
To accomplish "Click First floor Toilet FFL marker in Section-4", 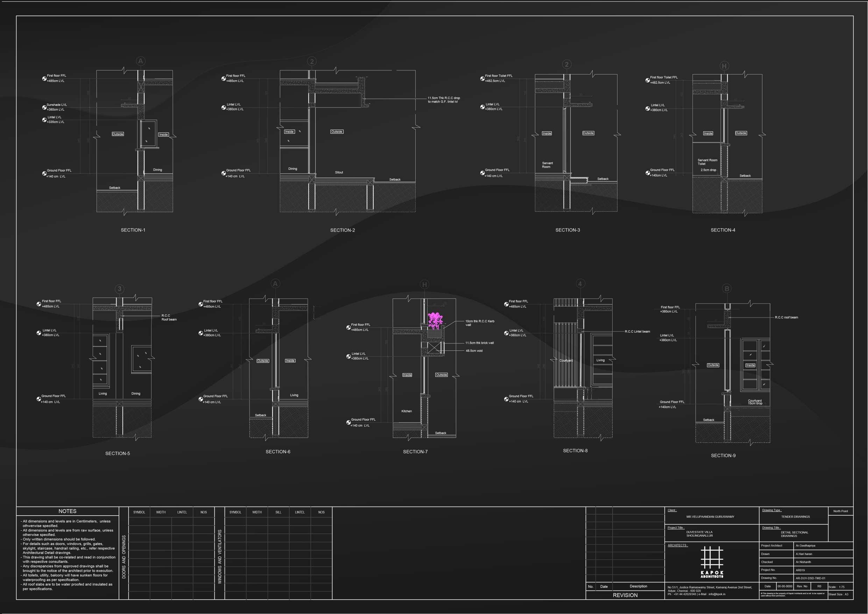I will [x=648, y=80].
